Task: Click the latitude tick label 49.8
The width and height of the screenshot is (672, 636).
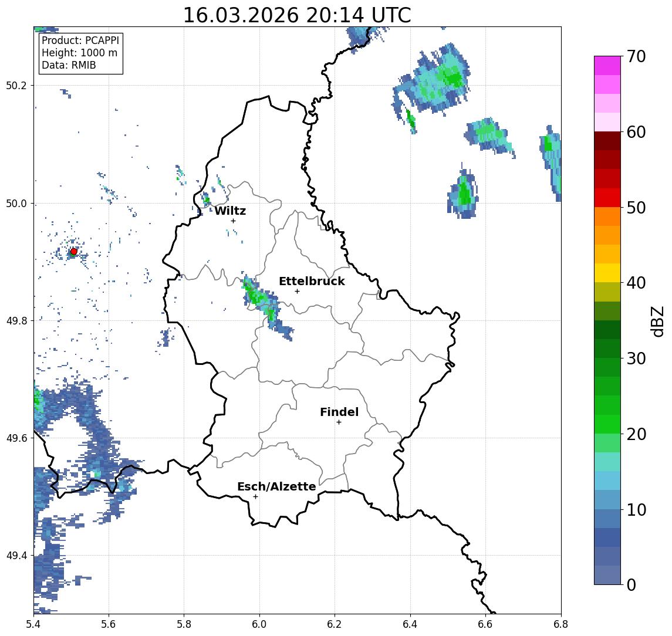Action: pos(16,320)
